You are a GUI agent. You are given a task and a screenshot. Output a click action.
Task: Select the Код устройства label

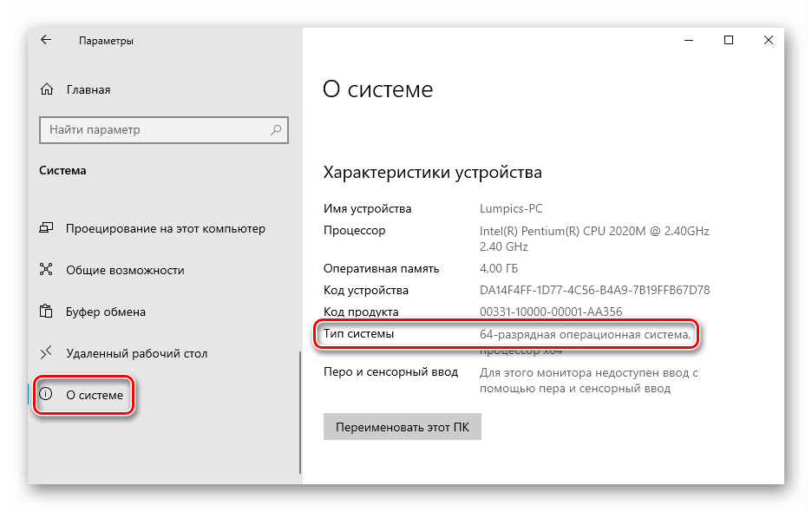[365, 290]
